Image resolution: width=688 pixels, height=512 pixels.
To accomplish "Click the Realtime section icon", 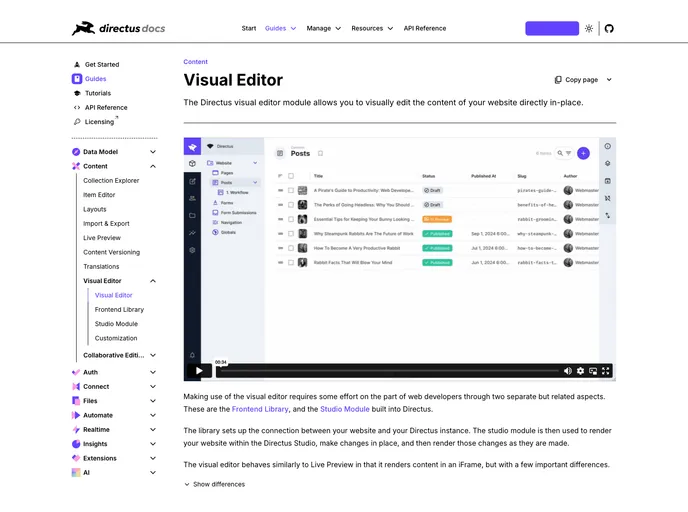I will tap(76, 430).
